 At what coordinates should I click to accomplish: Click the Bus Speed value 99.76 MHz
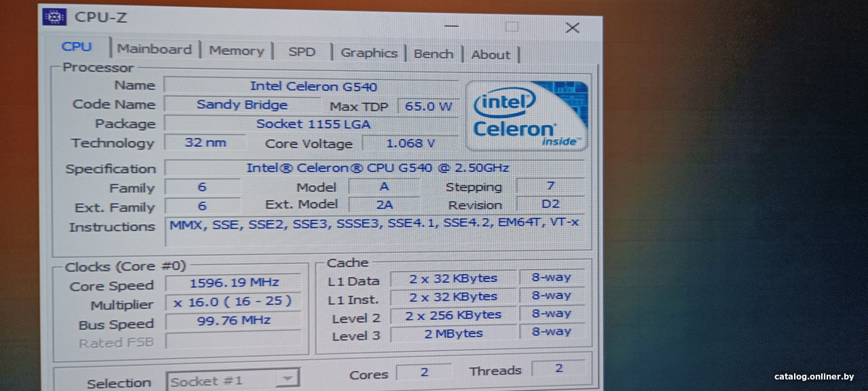point(234,321)
